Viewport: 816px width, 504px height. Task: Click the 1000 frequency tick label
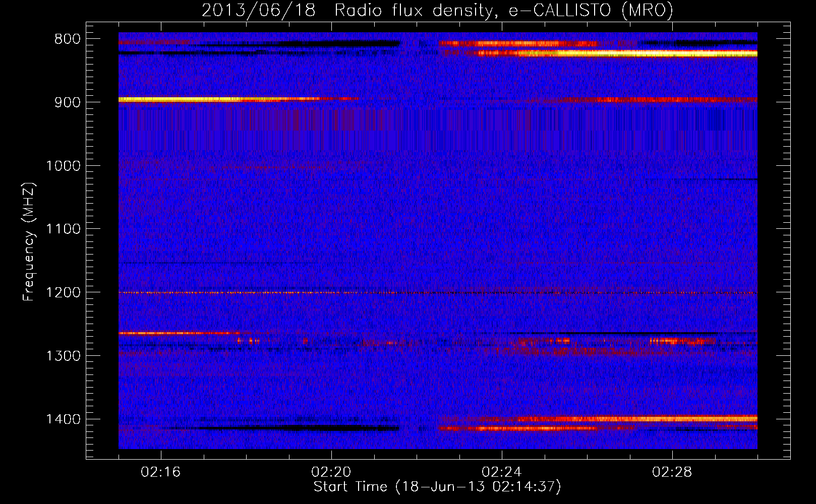click(x=63, y=166)
